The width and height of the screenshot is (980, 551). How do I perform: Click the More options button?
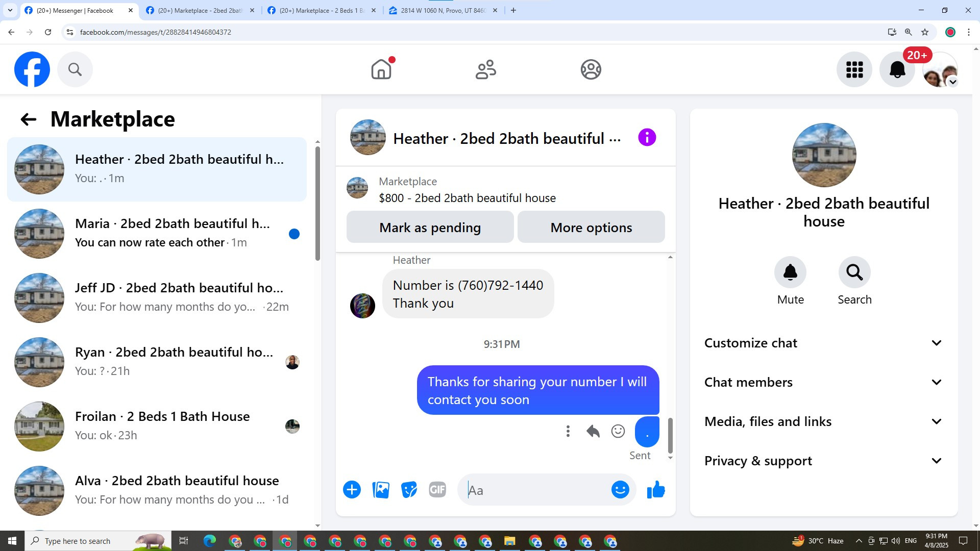tap(591, 228)
